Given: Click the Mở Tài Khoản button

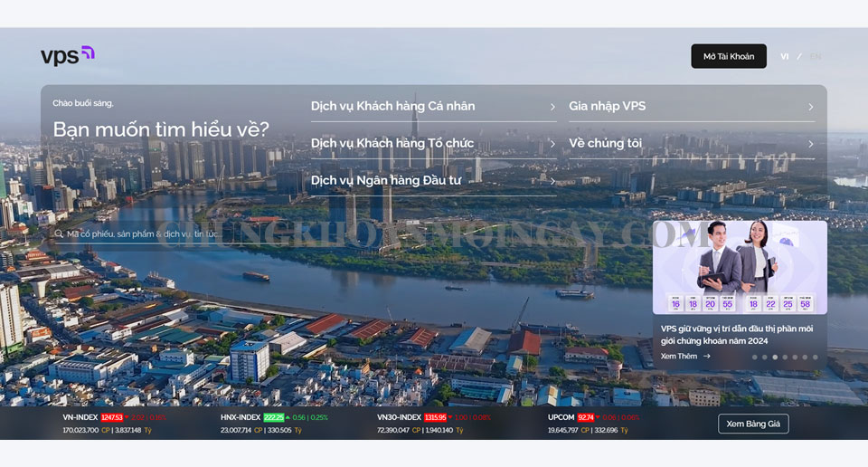Looking at the screenshot, I should pos(728,56).
